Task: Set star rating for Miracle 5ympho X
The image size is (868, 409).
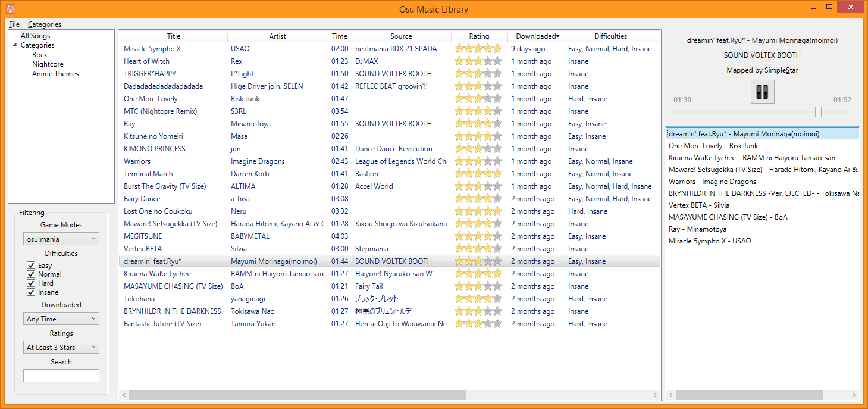Action: pyautogui.click(x=478, y=49)
